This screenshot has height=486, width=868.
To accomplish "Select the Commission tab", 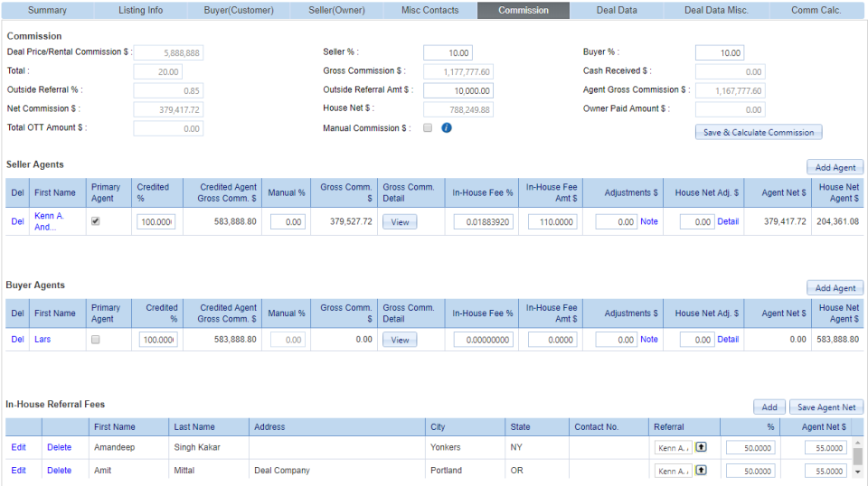I will point(524,10).
